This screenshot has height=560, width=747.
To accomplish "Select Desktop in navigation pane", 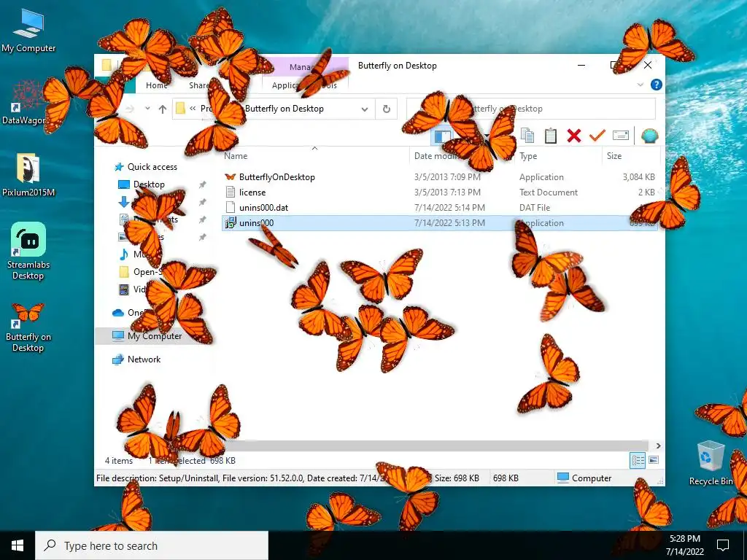I will point(149,184).
